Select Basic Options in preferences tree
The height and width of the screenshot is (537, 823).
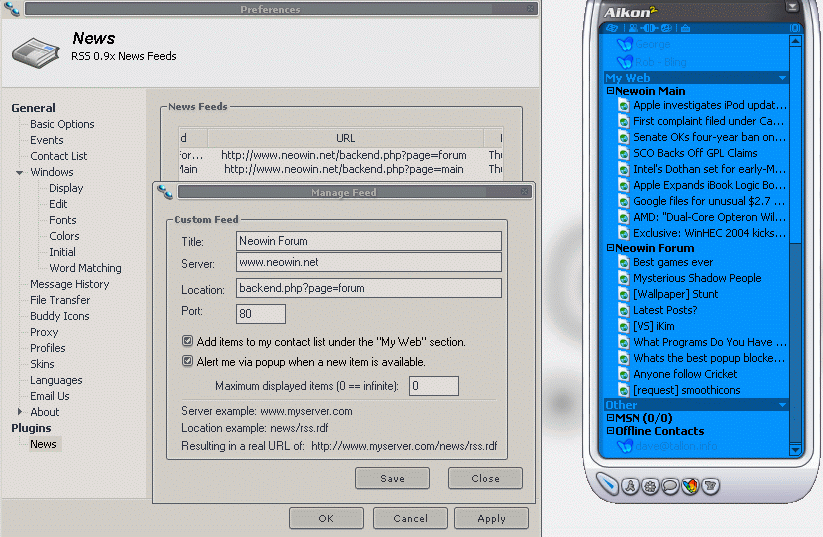(62, 124)
